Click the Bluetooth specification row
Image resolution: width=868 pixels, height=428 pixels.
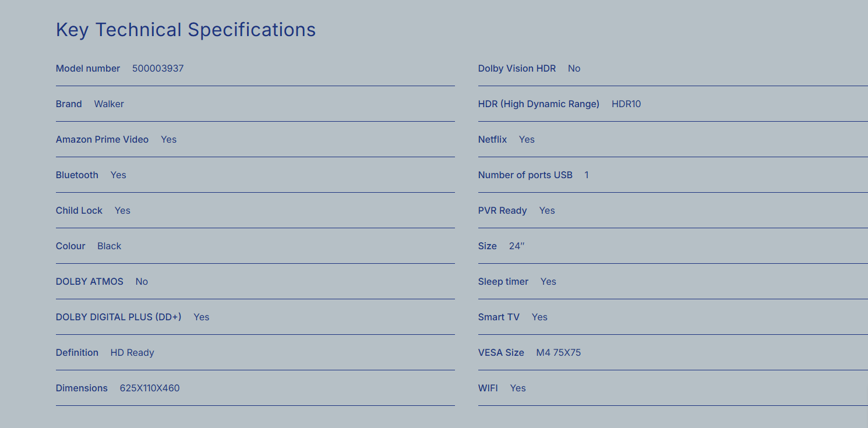255,175
